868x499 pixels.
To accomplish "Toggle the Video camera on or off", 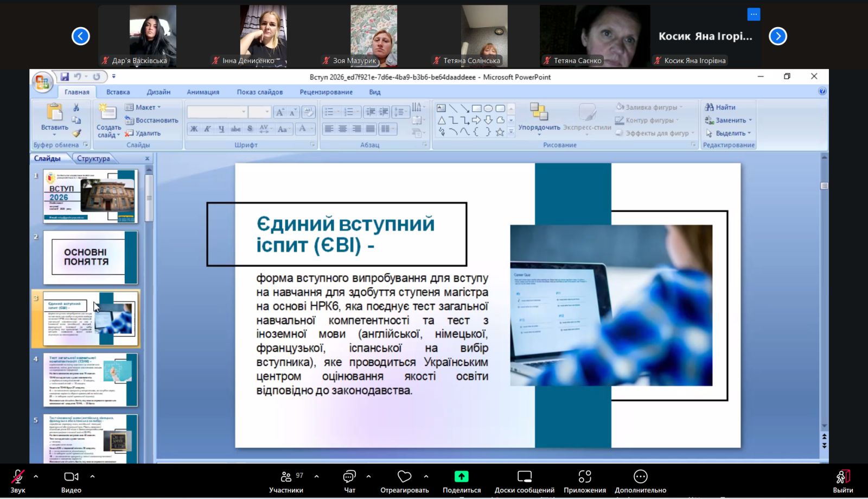I will [x=71, y=477].
